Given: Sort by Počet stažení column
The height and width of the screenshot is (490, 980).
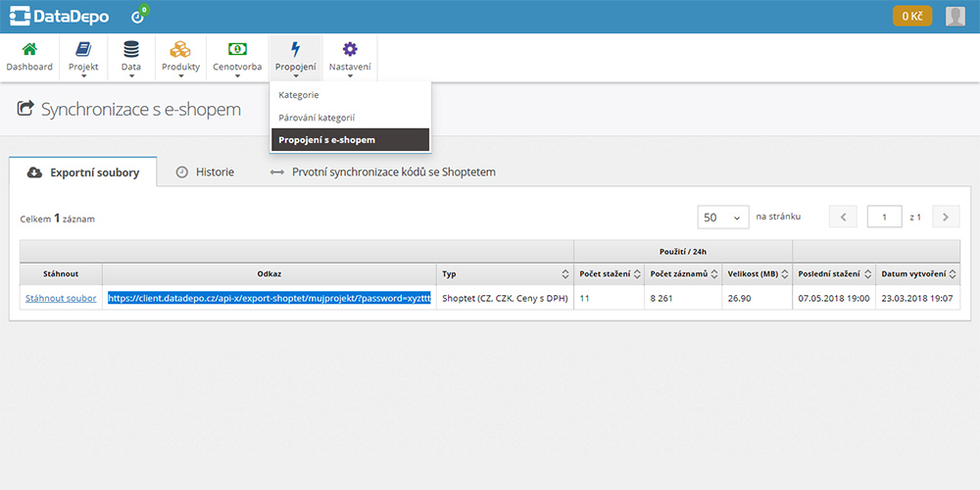Looking at the screenshot, I should click(x=637, y=274).
